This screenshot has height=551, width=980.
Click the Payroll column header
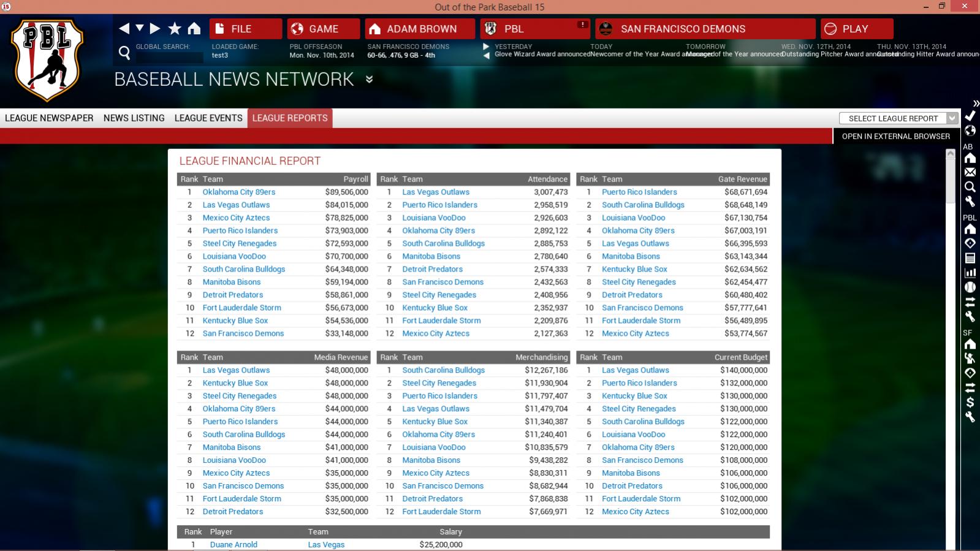click(x=355, y=179)
